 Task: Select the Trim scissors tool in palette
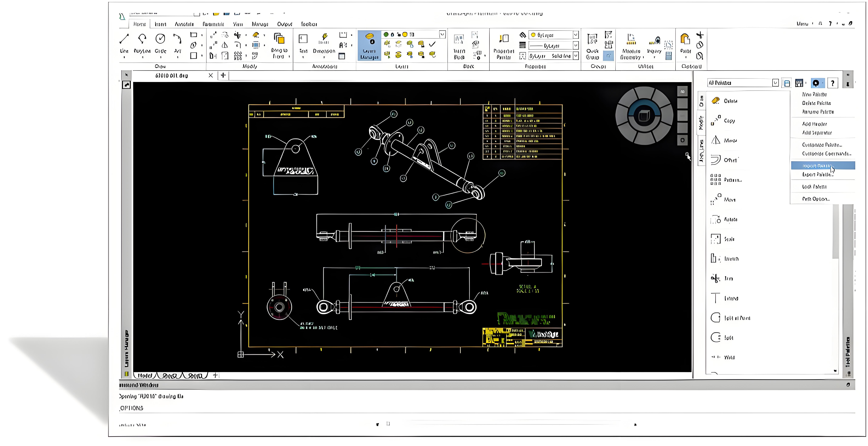click(x=722, y=278)
